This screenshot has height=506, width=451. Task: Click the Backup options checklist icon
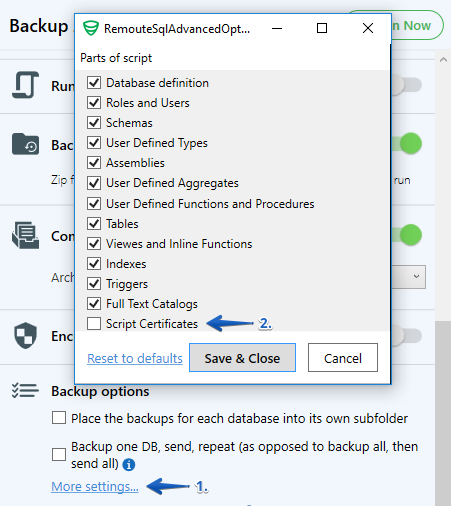pos(25,390)
